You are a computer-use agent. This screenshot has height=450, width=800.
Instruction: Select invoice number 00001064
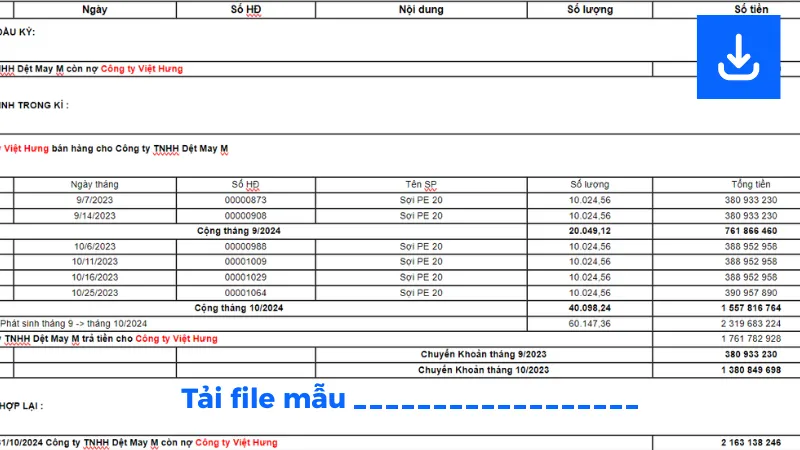click(245, 293)
